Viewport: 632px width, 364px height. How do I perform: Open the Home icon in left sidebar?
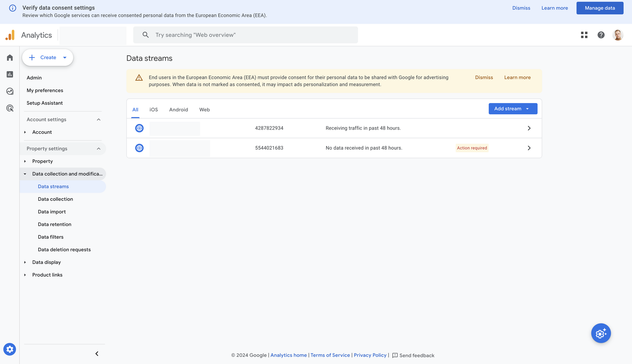point(9,57)
